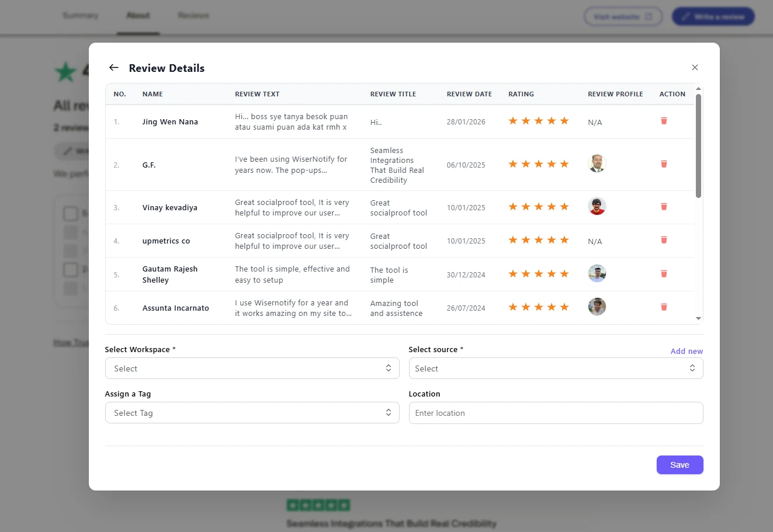Open the Select source dropdown
773x532 pixels.
[556, 368]
